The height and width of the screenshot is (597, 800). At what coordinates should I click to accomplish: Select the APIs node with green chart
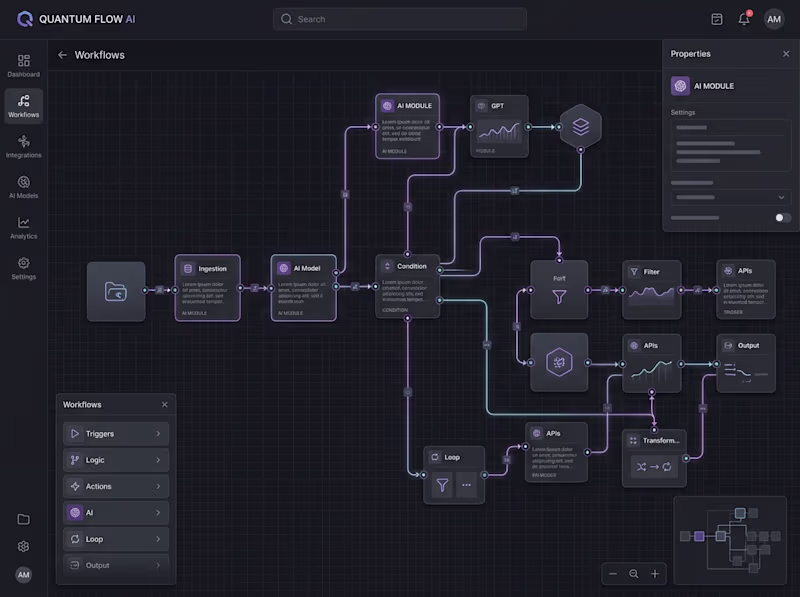tap(652, 363)
